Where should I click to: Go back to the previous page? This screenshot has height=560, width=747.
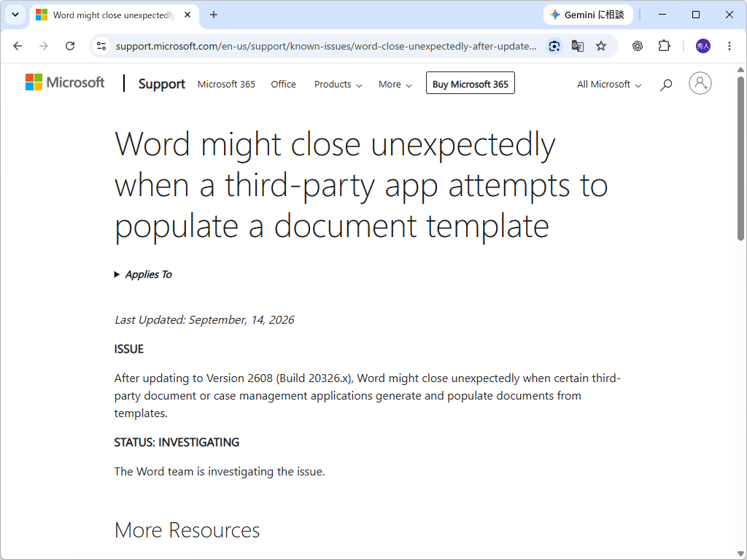click(x=18, y=46)
